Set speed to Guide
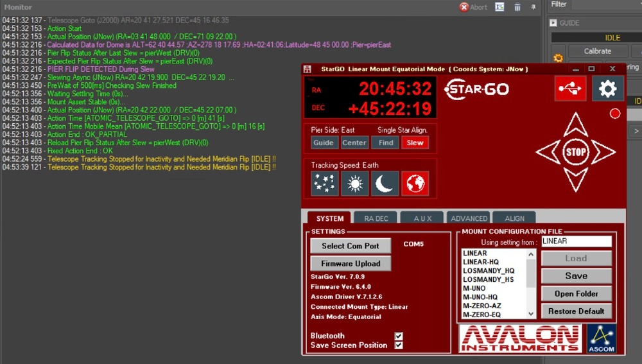The width and height of the screenshot is (642, 364). click(x=324, y=143)
